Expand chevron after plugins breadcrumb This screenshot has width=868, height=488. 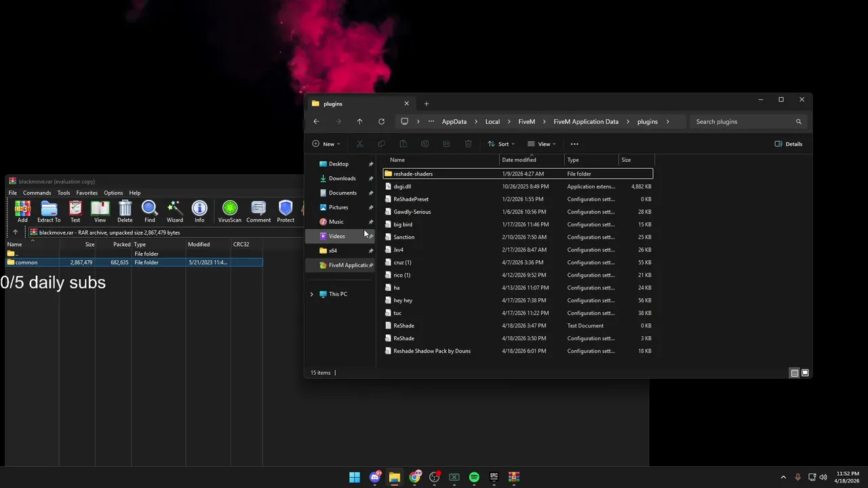click(x=667, y=121)
